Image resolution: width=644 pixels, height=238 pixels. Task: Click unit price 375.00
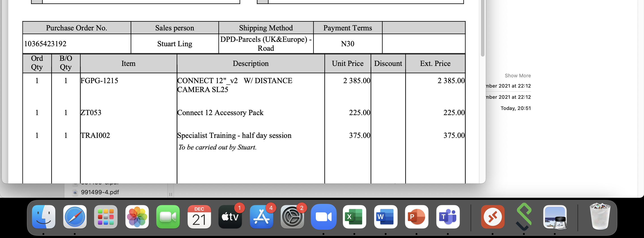point(359,135)
